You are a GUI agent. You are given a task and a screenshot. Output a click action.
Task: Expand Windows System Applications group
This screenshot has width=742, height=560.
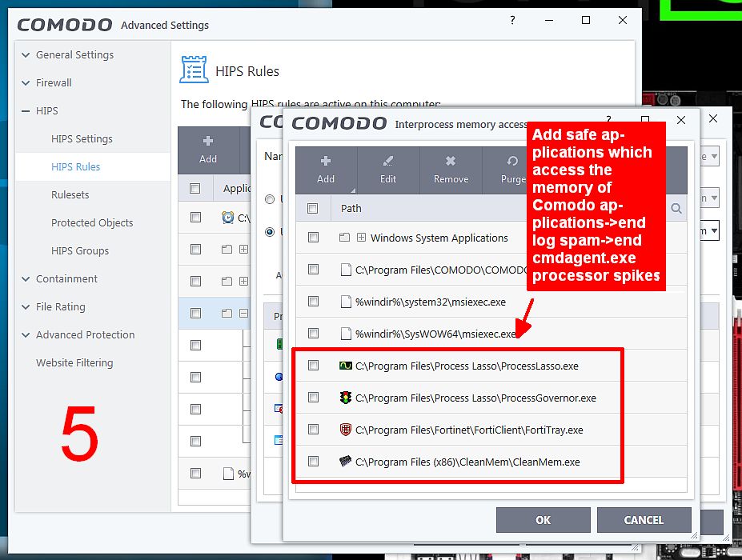(x=361, y=238)
